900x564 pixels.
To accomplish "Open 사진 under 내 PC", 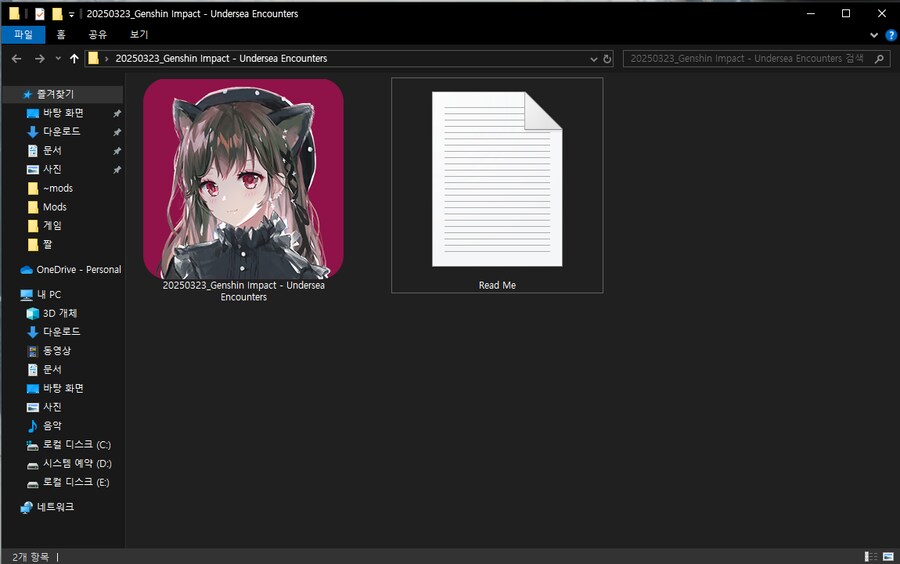I will tap(52, 407).
